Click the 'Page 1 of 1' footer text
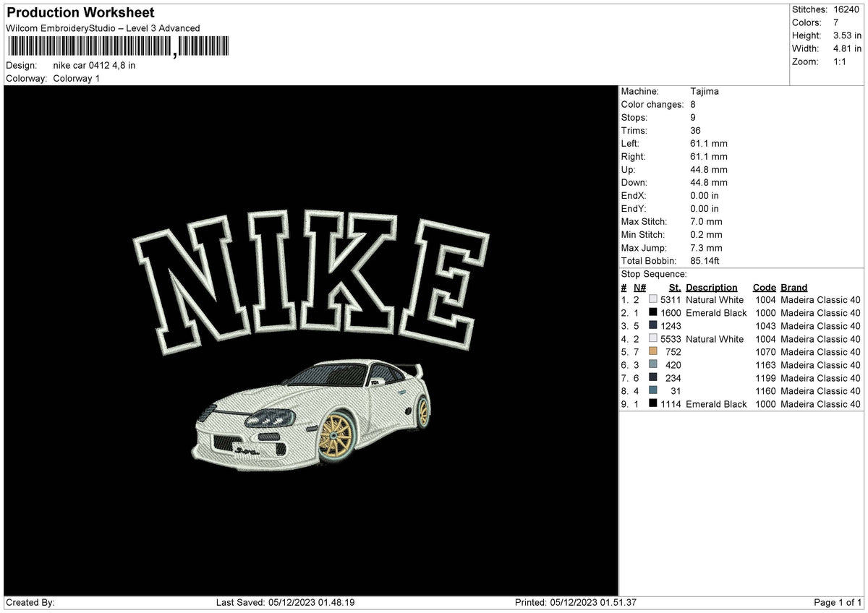Image resolution: width=868 pixels, height=613 pixels. [x=838, y=602]
